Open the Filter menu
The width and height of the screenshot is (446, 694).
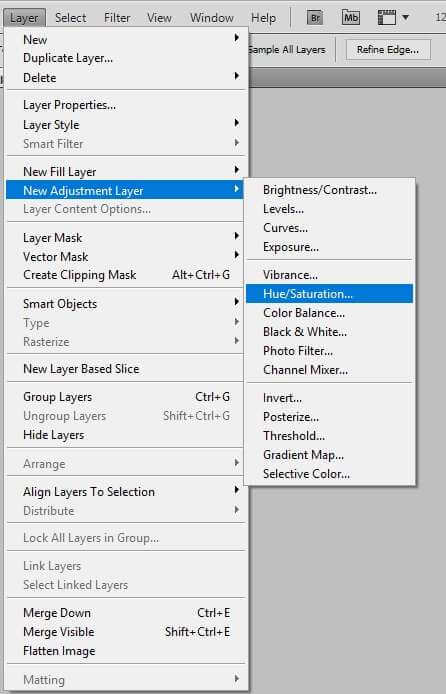click(117, 18)
